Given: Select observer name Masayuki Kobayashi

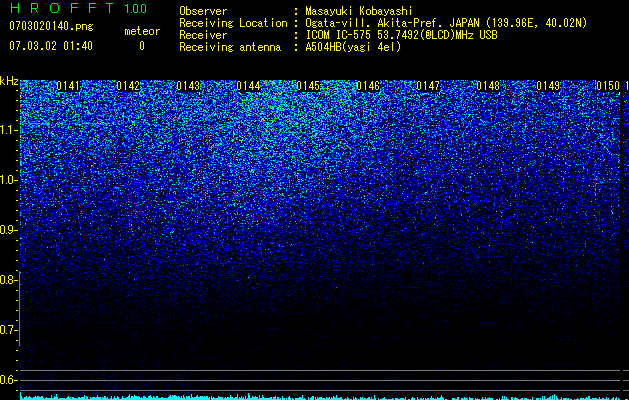Looking at the screenshot, I should [359, 11].
